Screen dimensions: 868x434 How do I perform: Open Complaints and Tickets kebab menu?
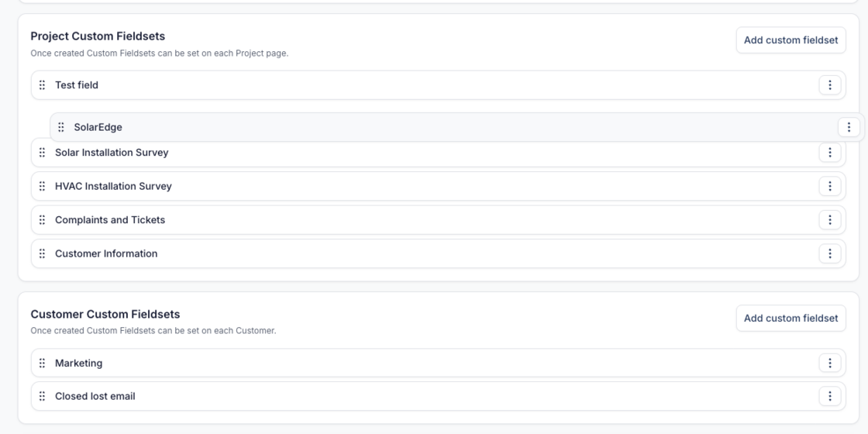829,220
